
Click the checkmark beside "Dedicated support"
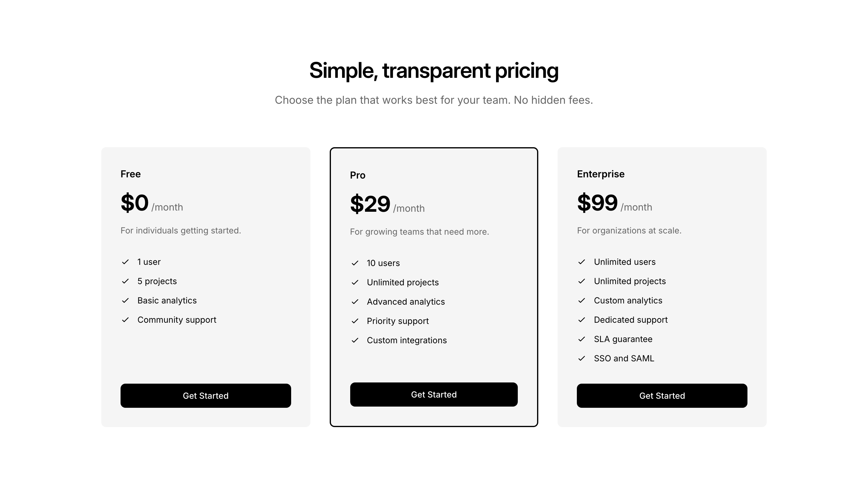click(582, 319)
